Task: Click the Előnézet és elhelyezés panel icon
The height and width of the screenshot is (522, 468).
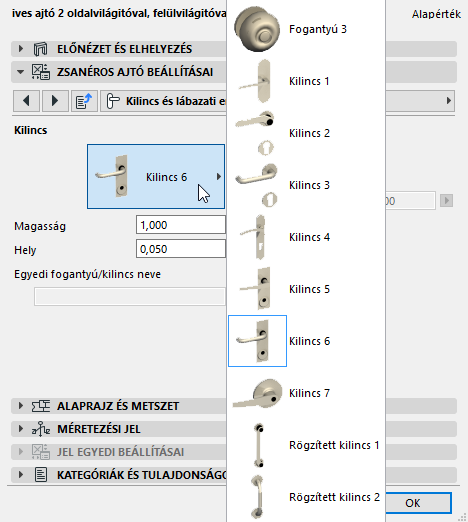Action: pos(41,49)
